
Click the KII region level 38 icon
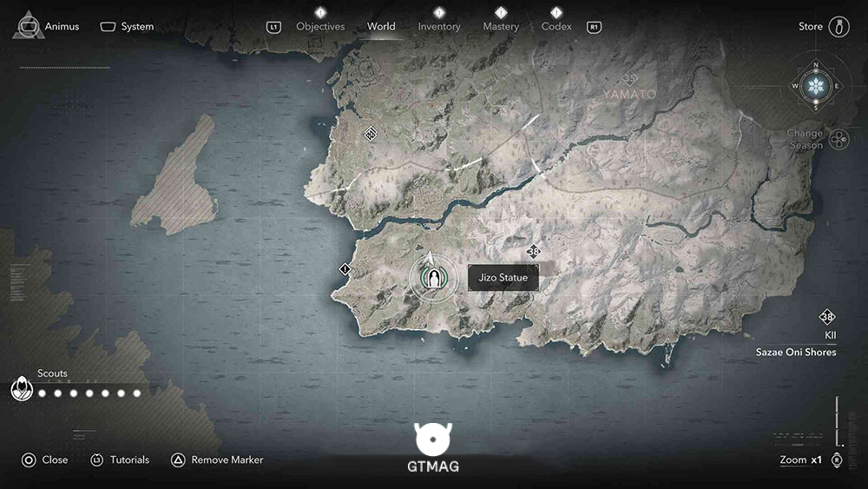click(827, 317)
